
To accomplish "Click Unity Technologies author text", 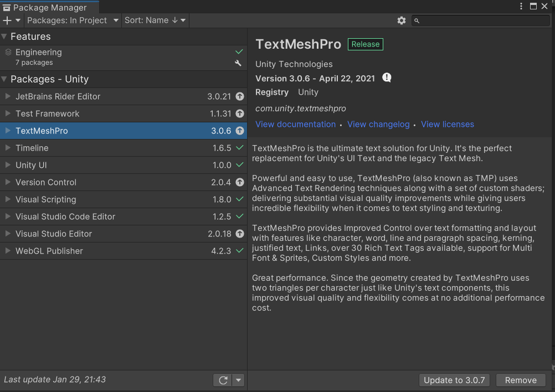I will click(x=294, y=64).
